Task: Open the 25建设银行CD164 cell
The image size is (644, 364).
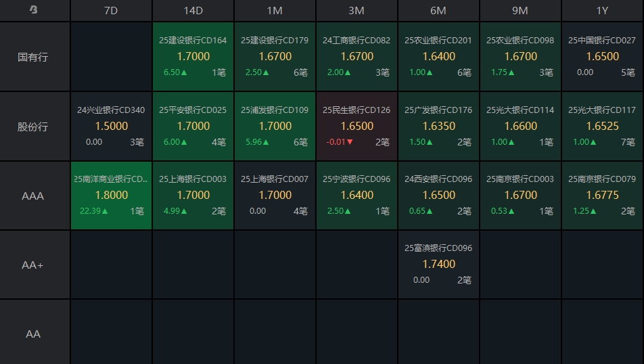Action: click(x=193, y=56)
